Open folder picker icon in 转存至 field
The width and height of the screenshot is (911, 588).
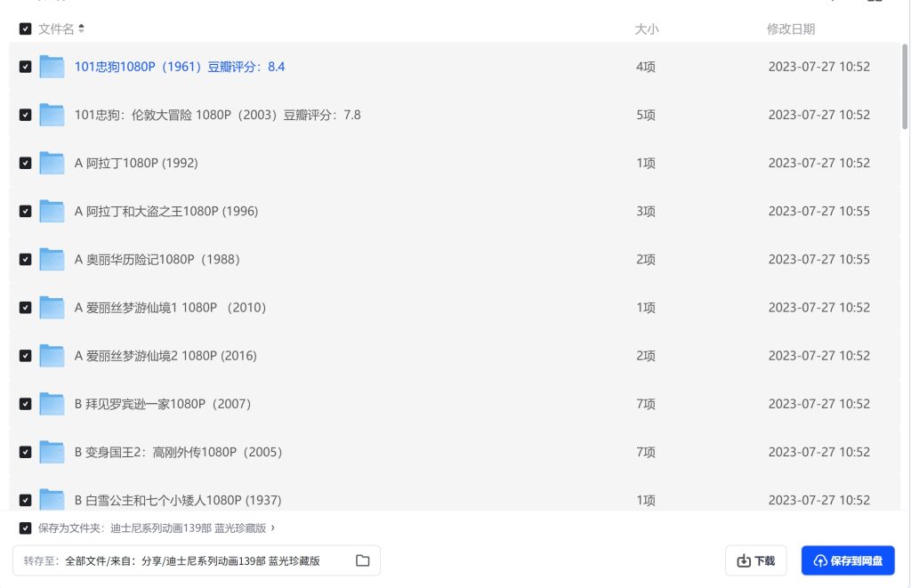[363, 560]
